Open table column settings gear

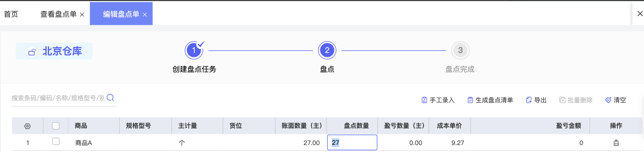point(27,126)
